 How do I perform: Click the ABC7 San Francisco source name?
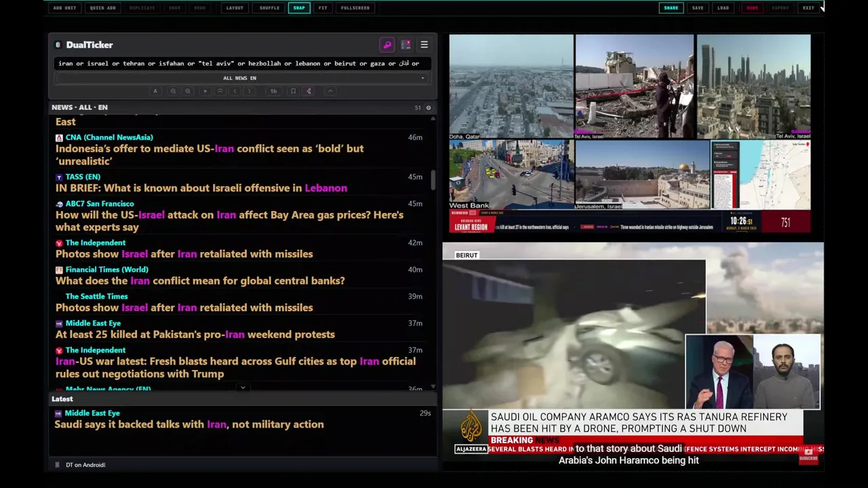(100, 204)
